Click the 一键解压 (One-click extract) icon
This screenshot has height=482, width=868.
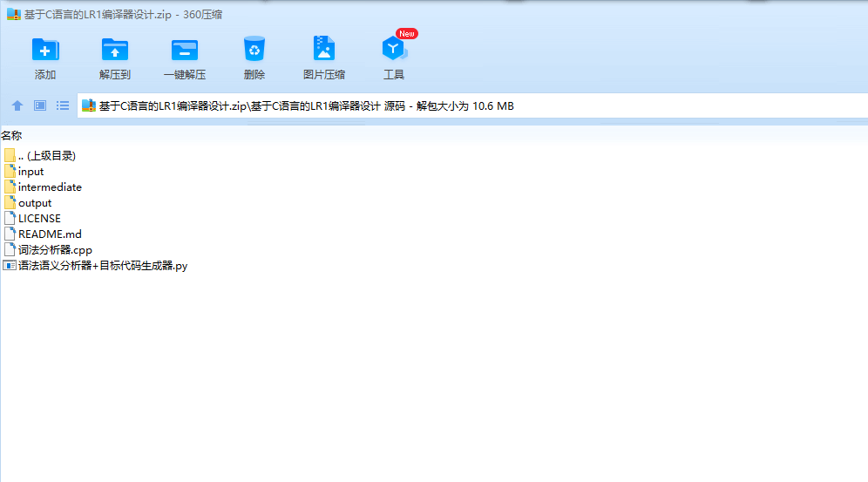click(185, 50)
